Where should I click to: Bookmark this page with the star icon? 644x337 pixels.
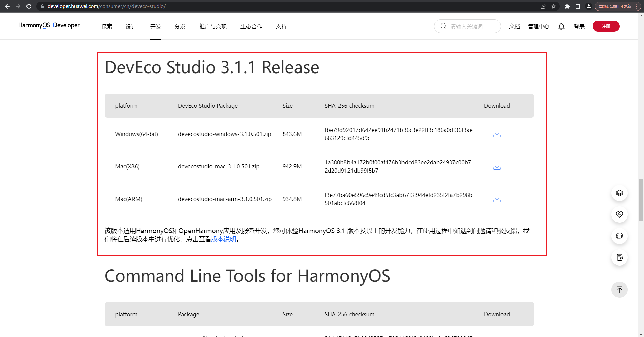pos(554,6)
